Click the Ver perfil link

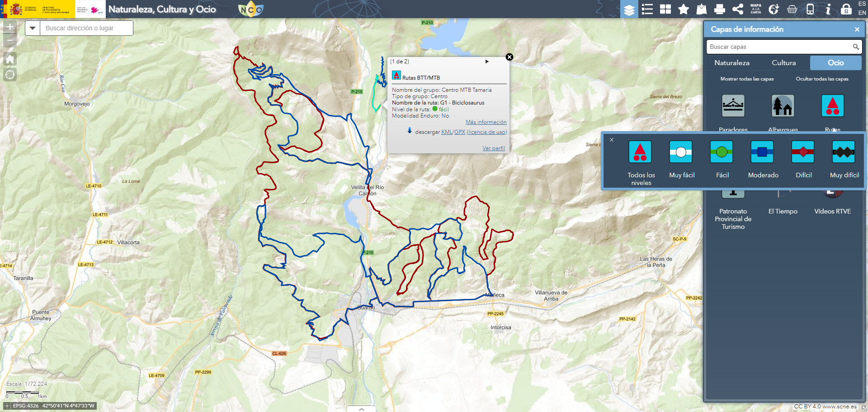[493, 148]
